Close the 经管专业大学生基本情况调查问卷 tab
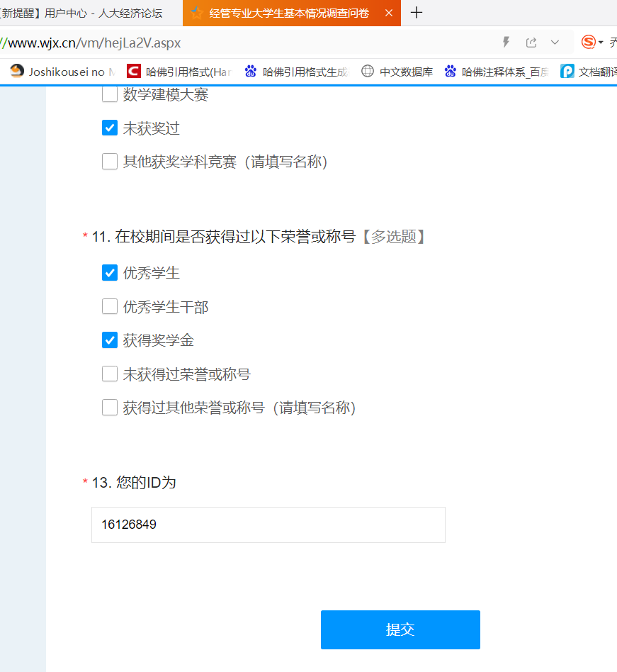Screen dimensions: 617x672 (389, 13)
